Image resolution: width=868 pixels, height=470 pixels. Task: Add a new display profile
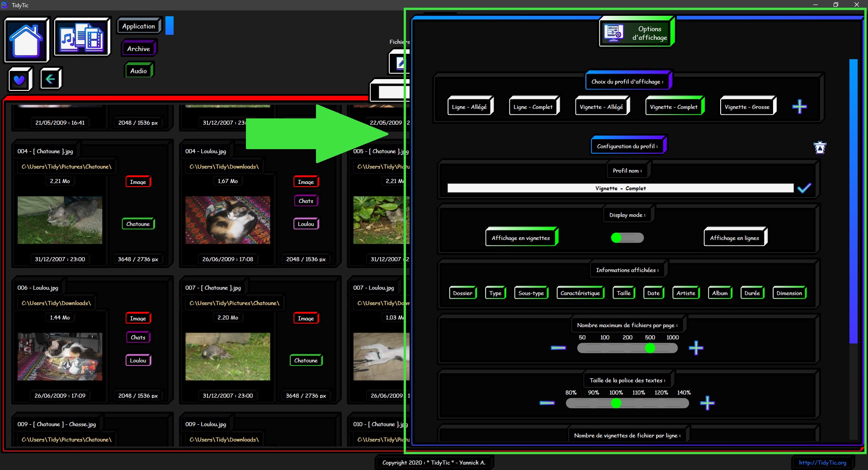tap(799, 107)
